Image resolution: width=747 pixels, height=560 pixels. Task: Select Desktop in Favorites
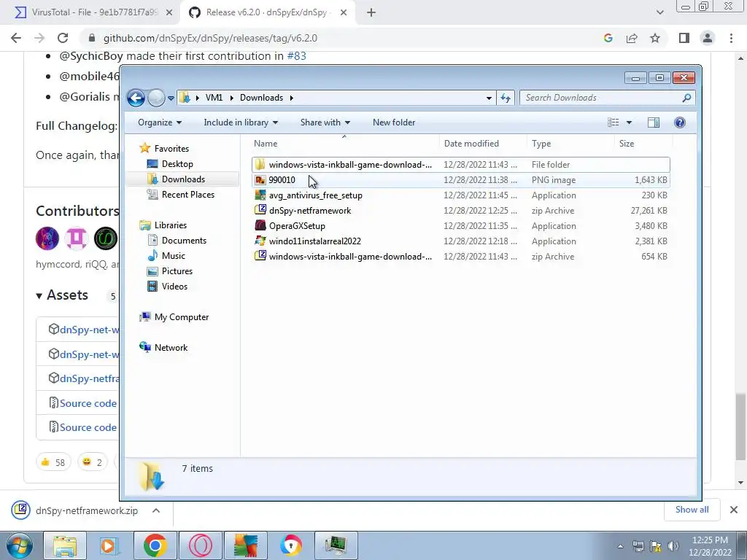177,164
